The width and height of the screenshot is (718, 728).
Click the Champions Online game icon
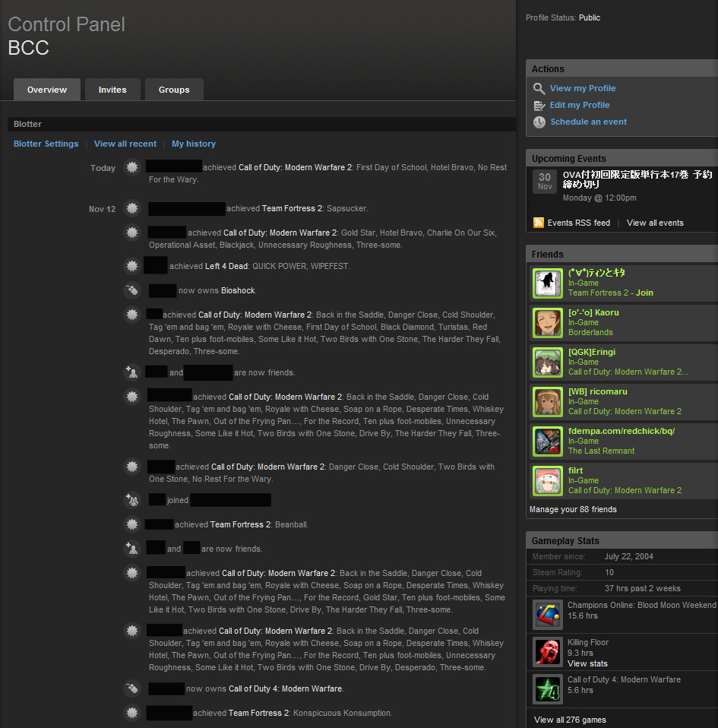[548, 614]
